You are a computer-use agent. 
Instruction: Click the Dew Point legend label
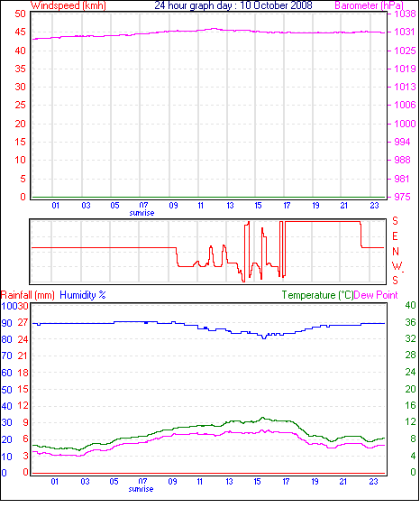tap(376, 295)
